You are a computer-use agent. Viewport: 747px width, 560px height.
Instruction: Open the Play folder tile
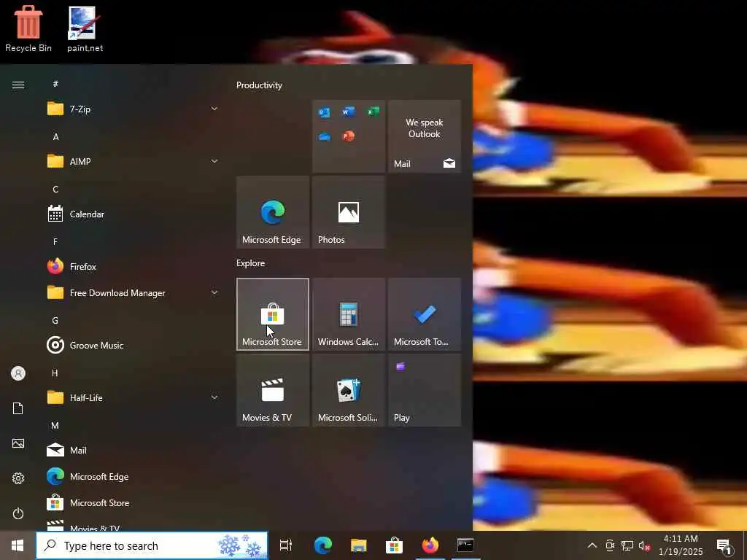[425, 390]
